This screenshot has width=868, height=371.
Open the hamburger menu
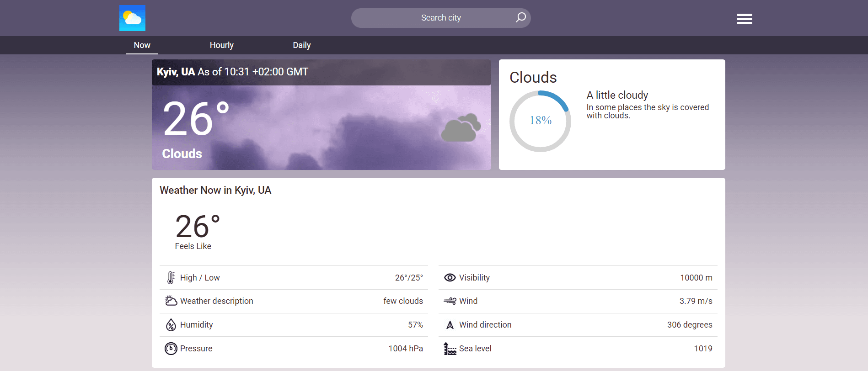click(744, 19)
